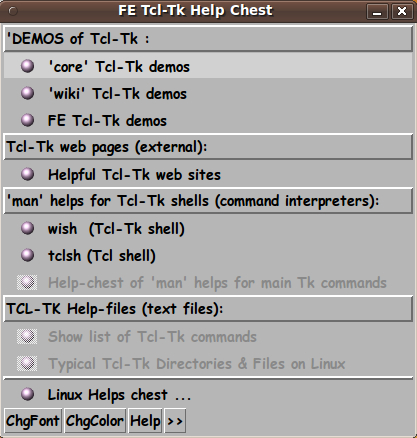Image resolution: width=417 pixels, height=438 pixels.
Task: Click the Help button
Action: coord(145,421)
